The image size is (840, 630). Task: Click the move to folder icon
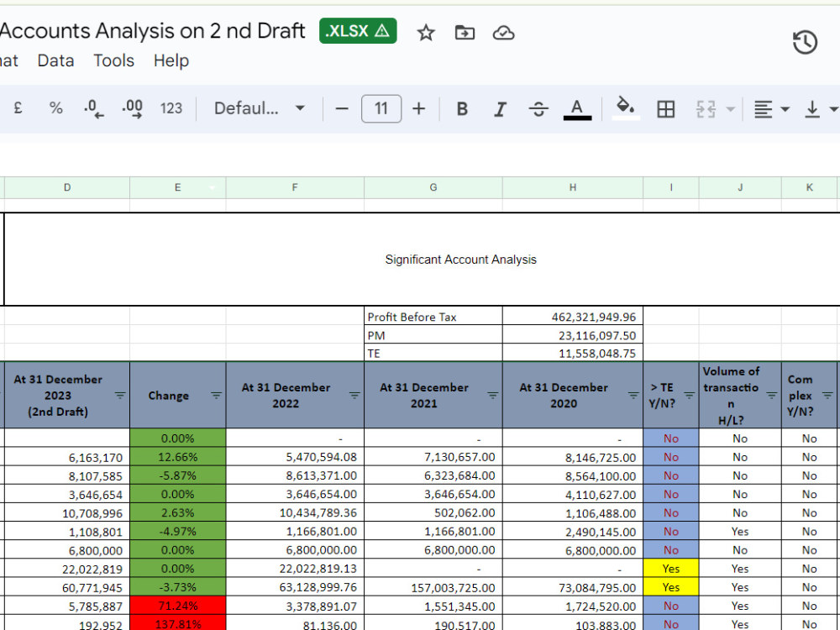tap(465, 33)
